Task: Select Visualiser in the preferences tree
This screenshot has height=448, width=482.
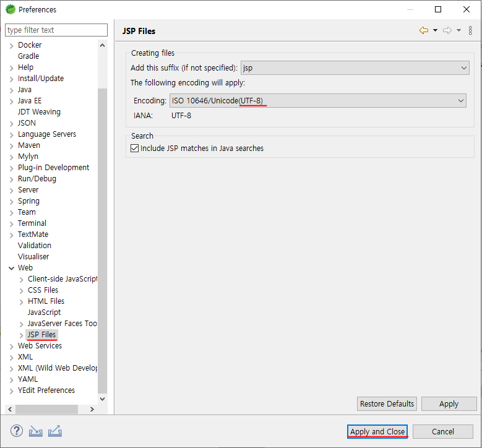Action: 33,256
